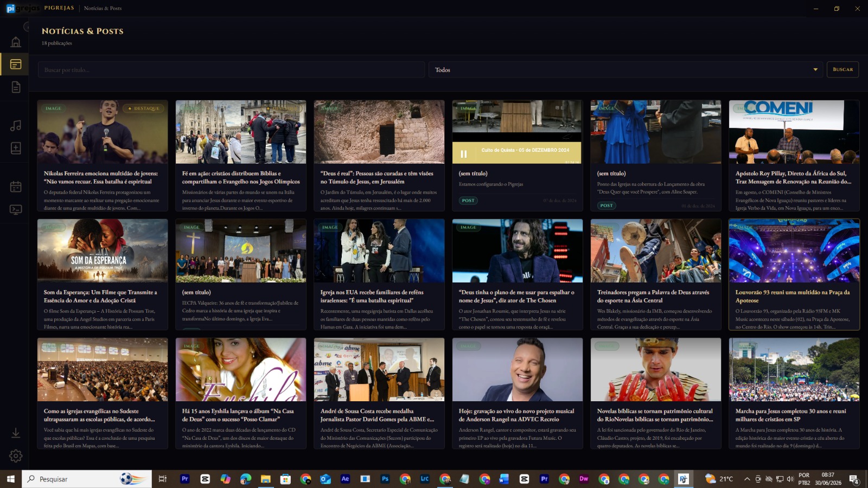Viewport: 868px width, 488px height.
Task: Open settings gear in sidebar
Action: click(16, 456)
